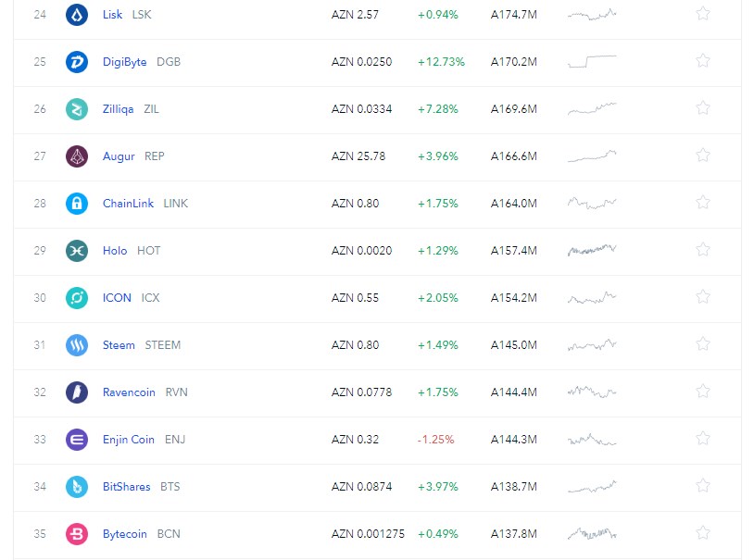The width and height of the screenshot is (754, 560).
Task: Click the Zilliqa coin logo icon
Action: [77, 108]
